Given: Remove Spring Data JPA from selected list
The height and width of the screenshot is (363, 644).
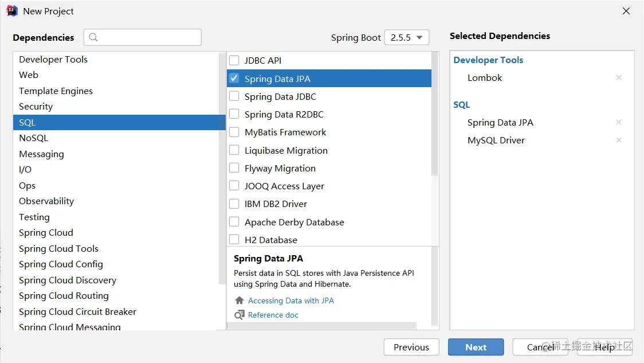Looking at the screenshot, I should [618, 122].
